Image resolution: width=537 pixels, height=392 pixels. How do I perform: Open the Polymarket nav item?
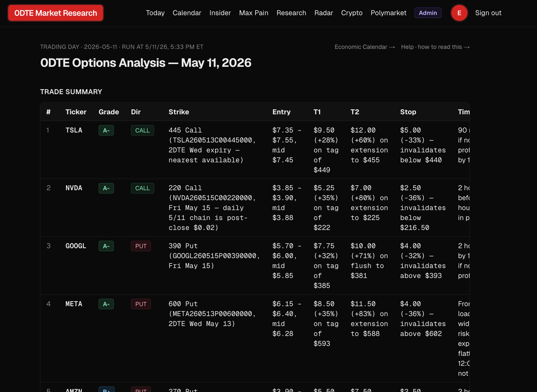pos(389,13)
